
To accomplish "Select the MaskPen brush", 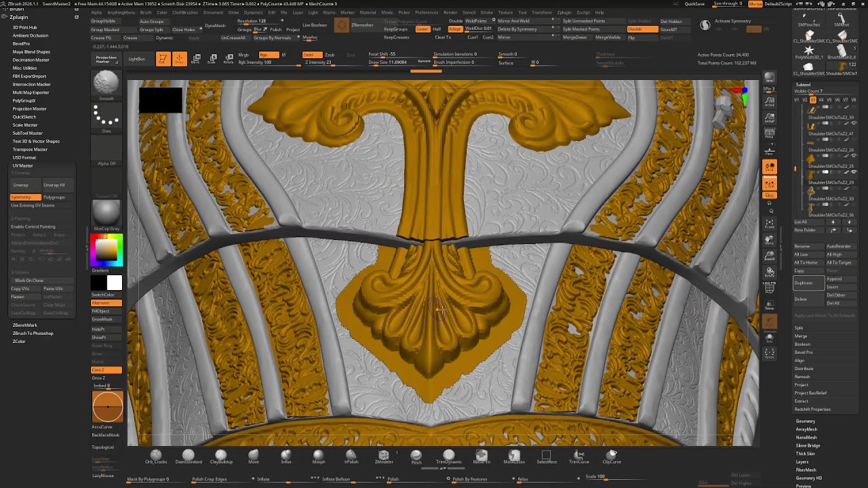I will [x=481, y=456].
